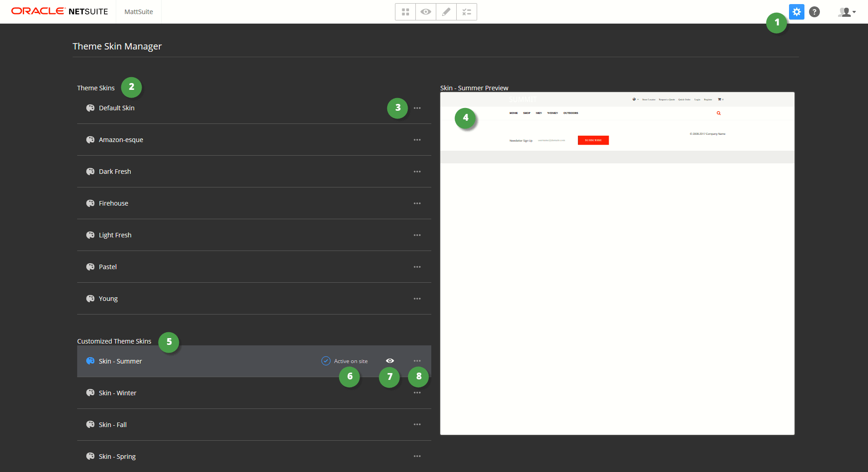Open more options for Young skin
This screenshot has height=472, width=868.
tap(417, 299)
